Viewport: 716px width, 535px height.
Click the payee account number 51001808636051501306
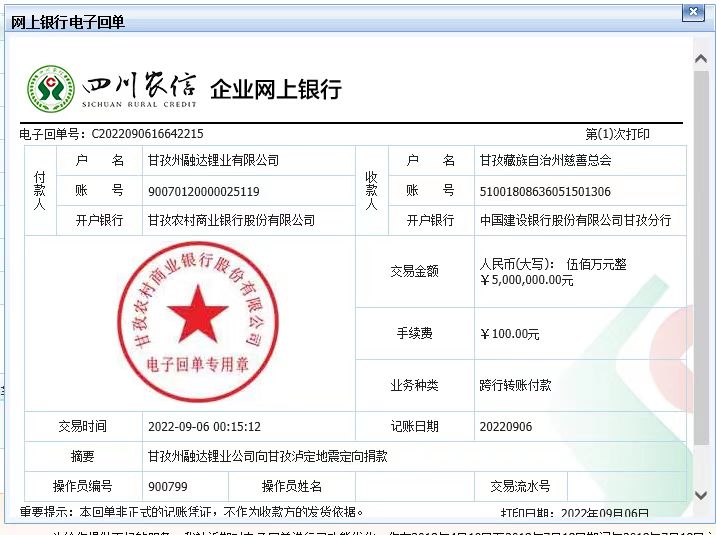click(545, 191)
